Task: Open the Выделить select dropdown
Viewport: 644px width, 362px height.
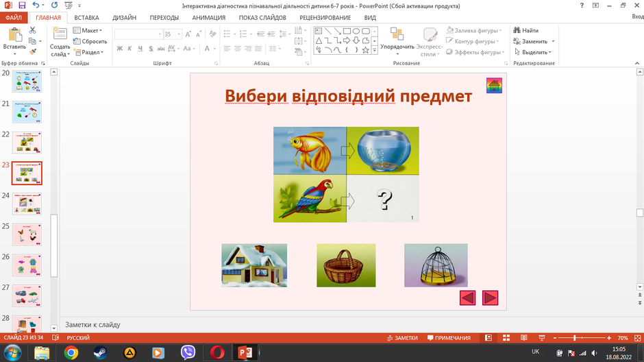Action: tap(533, 52)
